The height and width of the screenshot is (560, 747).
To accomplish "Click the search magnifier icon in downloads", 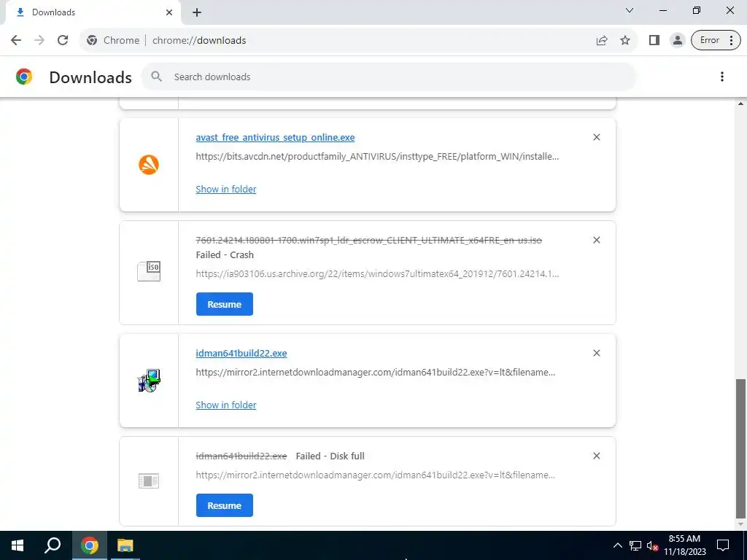I will tap(156, 77).
